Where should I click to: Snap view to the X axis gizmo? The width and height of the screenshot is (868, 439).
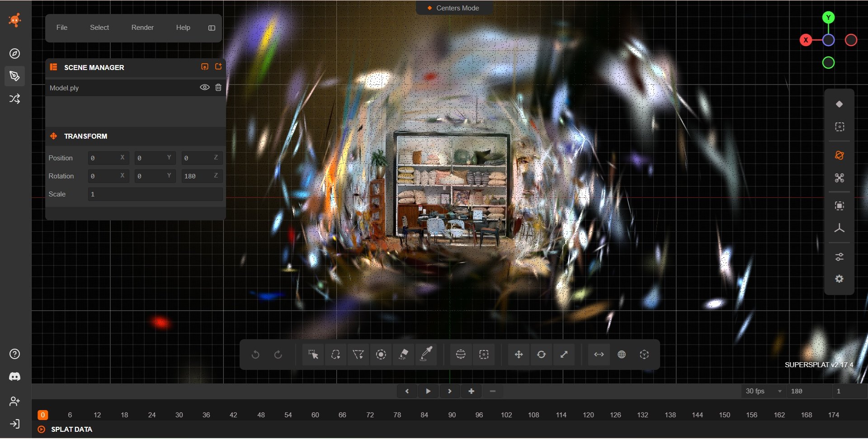[x=806, y=40]
